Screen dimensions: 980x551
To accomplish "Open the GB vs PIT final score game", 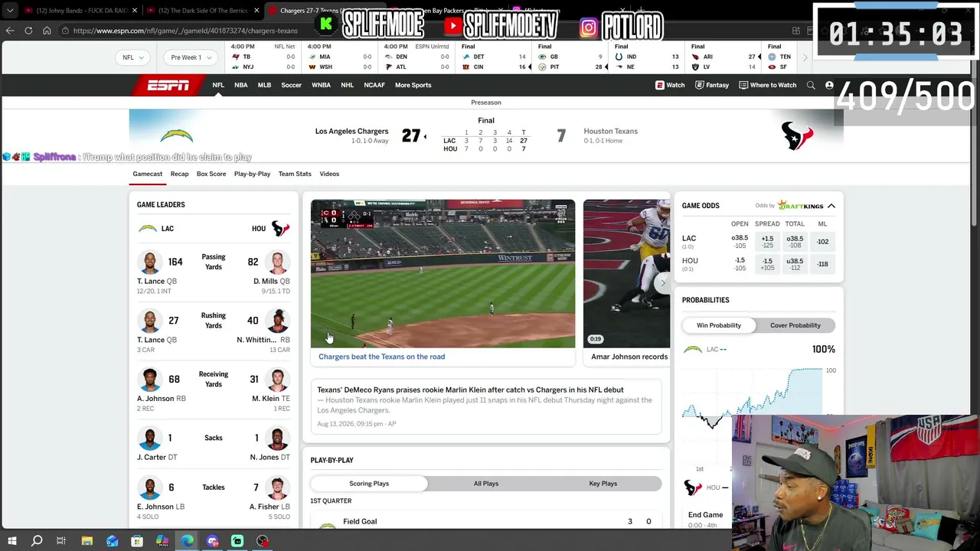I will click(570, 57).
